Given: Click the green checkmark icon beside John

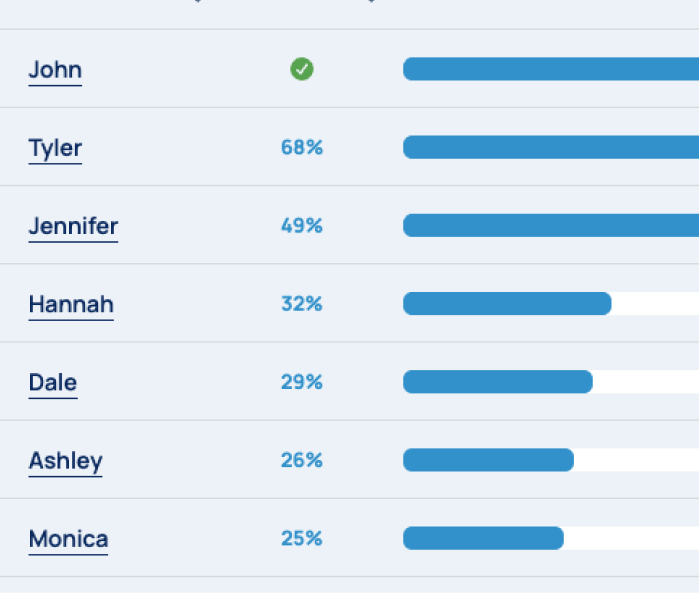Looking at the screenshot, I should point(302,69).
